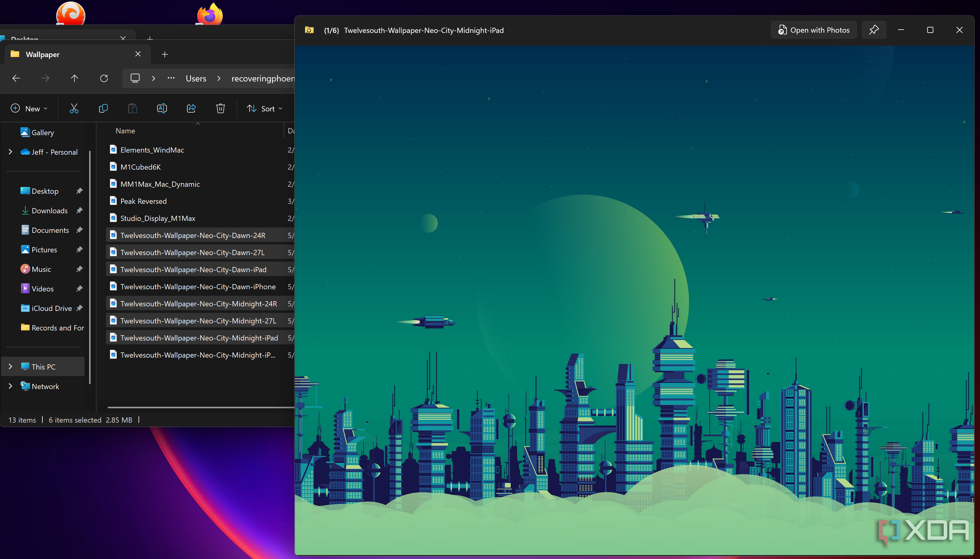Go up one folder level arrow
The image size is (980, 559).
click(x=74, y=78)
